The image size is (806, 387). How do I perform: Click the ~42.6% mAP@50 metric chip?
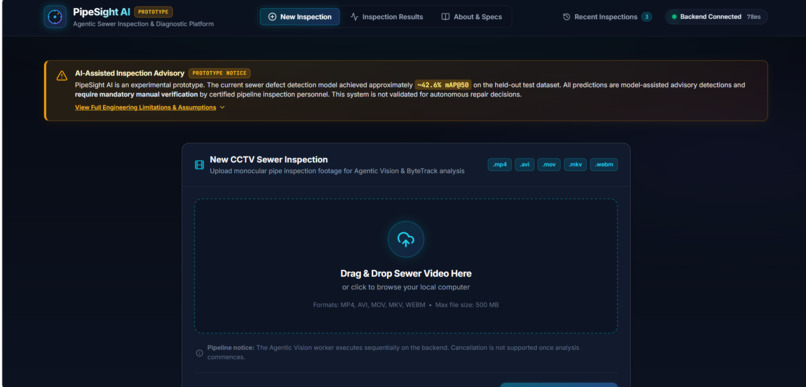point(443,85)
